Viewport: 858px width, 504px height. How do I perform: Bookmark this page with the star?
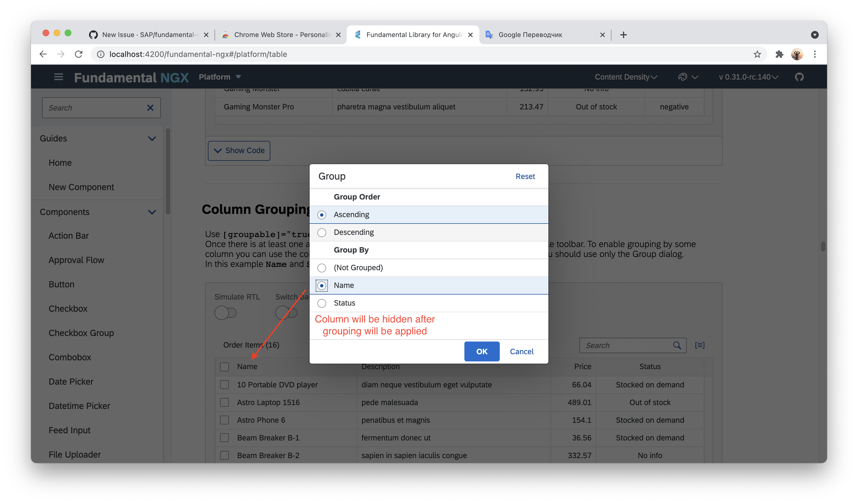click(757, 54)
